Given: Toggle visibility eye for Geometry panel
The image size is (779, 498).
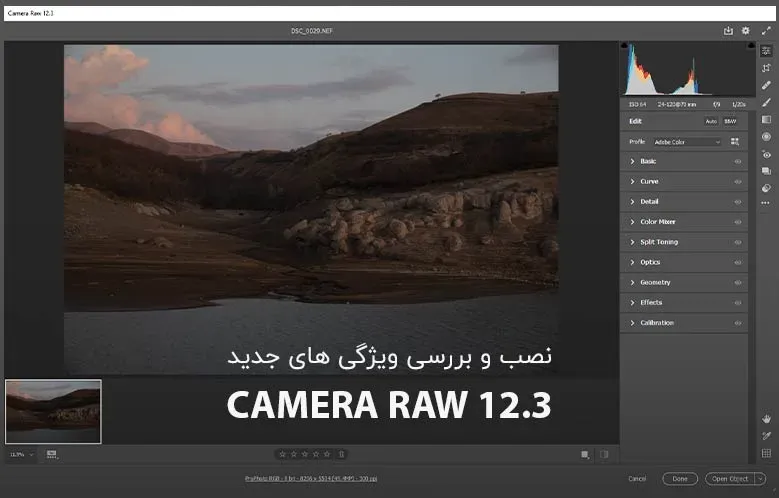Looking at the screenshot, I should 738,283.
